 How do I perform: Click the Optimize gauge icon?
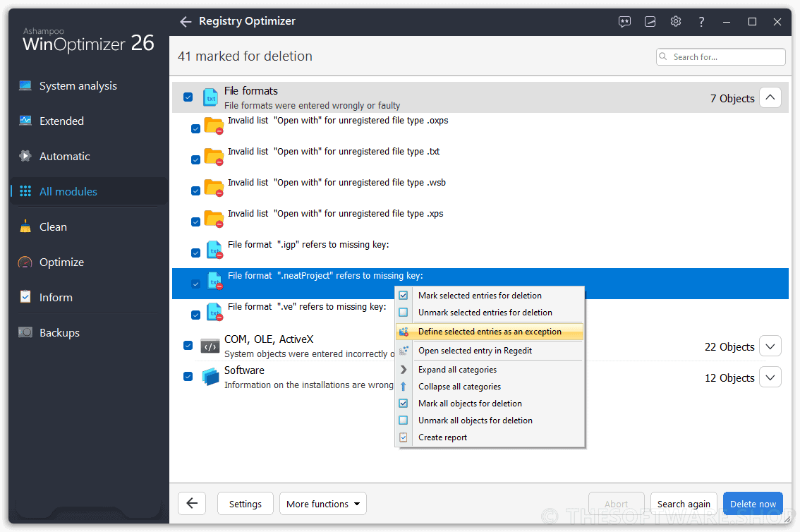25,262
